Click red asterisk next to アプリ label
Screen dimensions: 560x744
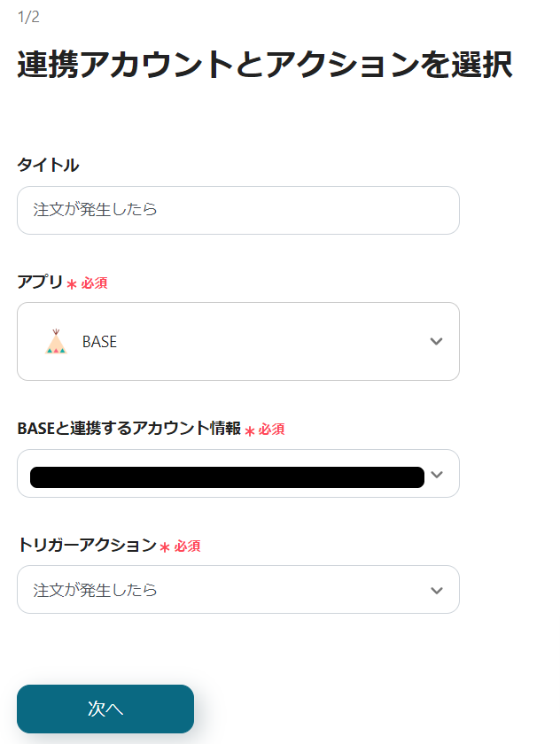pyautogui.click(x=72, y=284)
